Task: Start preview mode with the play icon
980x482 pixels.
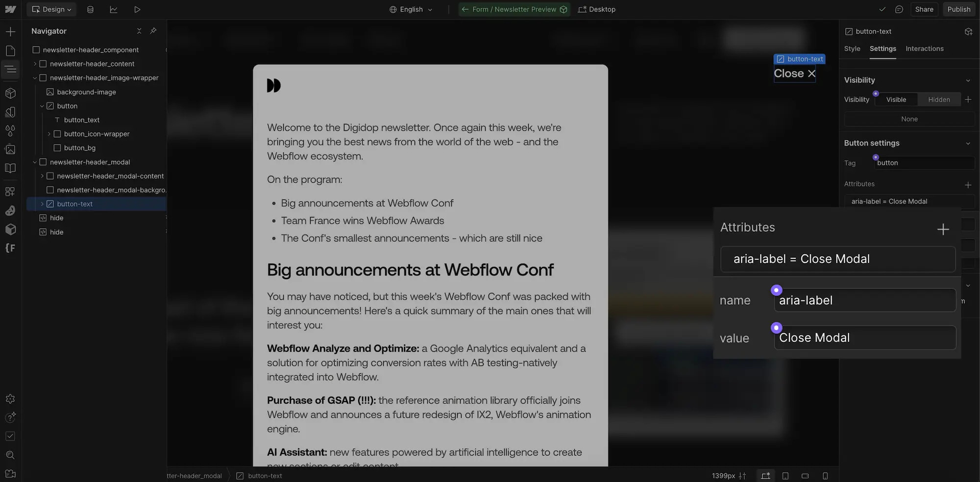Action: [x=137, y=9]
